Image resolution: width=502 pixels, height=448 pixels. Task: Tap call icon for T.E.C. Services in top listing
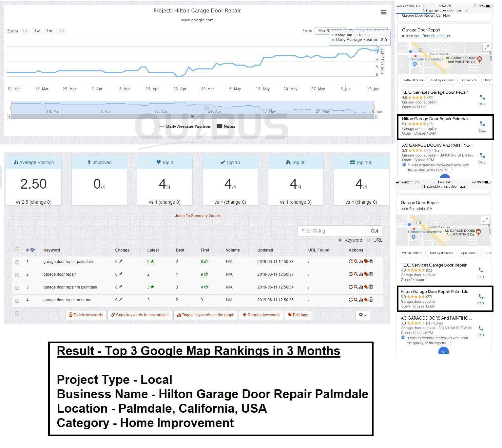pos(482,99)
